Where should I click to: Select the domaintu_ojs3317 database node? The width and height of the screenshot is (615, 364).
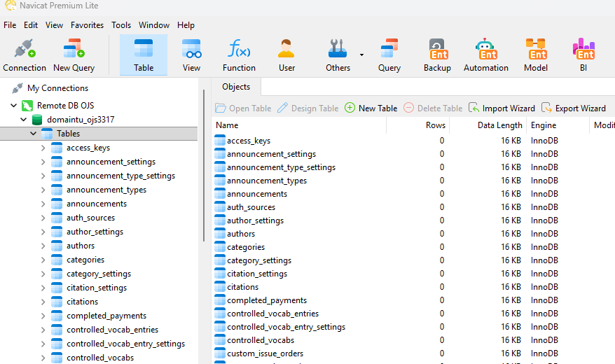pos(81,120)
